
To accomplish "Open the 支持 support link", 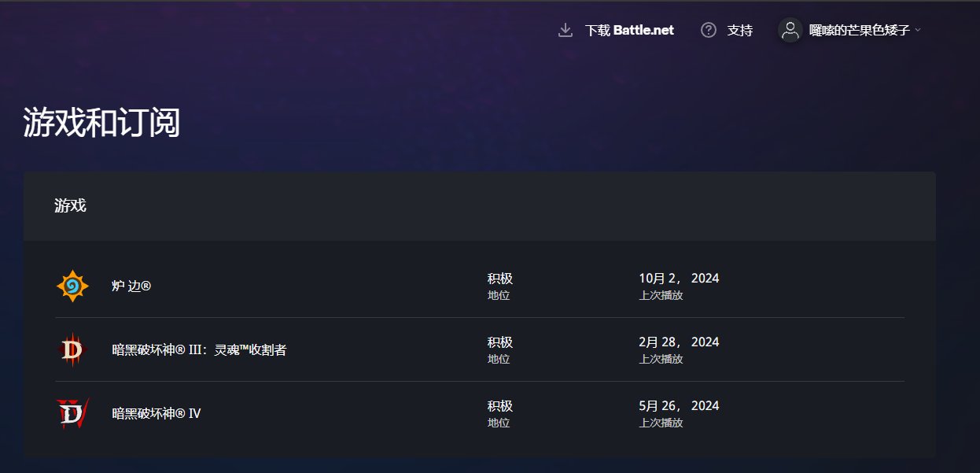I will (x=739, y=31).
